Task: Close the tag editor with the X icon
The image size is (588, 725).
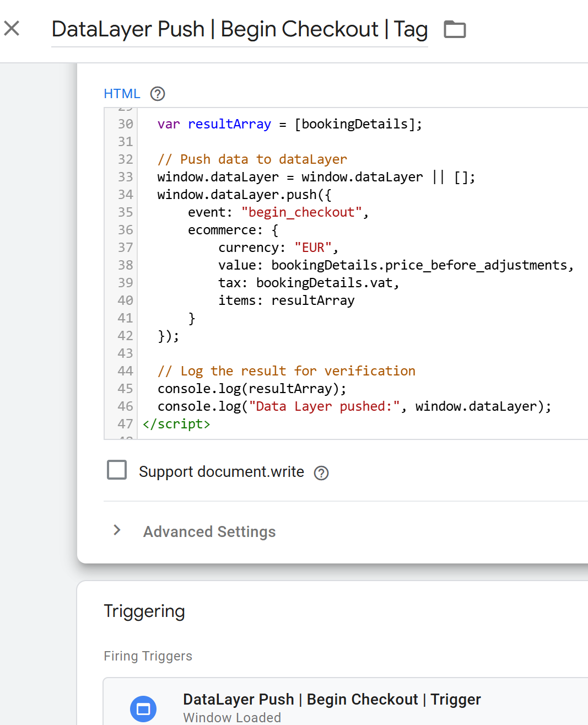Action: [12, 28]
